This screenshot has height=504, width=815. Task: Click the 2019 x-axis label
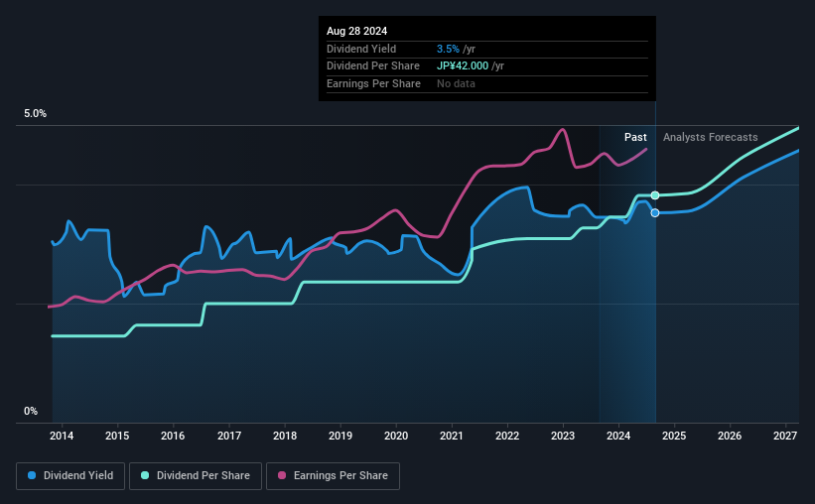click(x=340, y=436)
